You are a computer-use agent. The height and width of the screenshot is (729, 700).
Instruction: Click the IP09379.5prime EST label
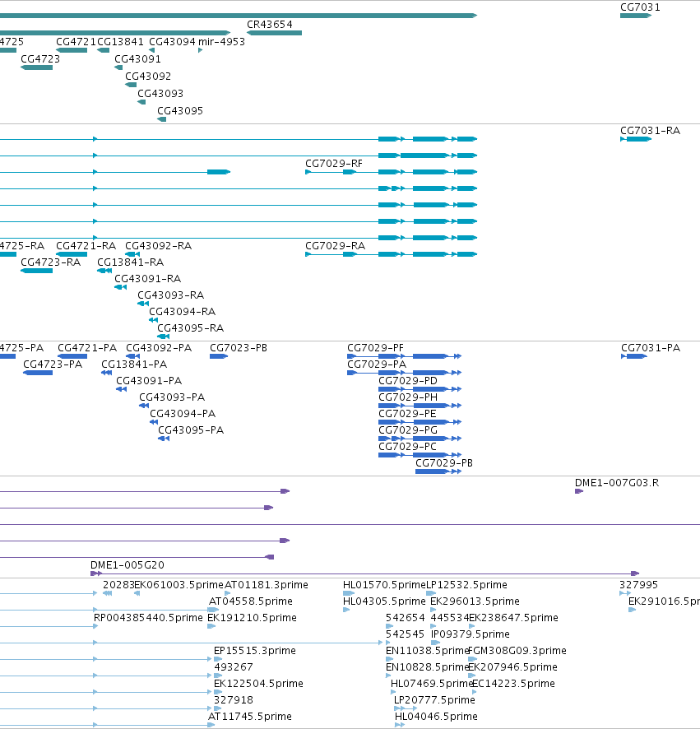coord(471,634)
